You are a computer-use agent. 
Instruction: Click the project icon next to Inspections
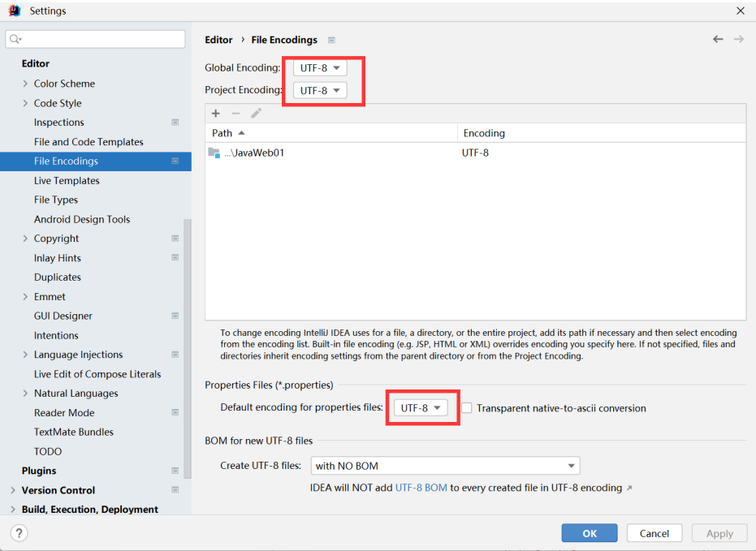point(175,123)
